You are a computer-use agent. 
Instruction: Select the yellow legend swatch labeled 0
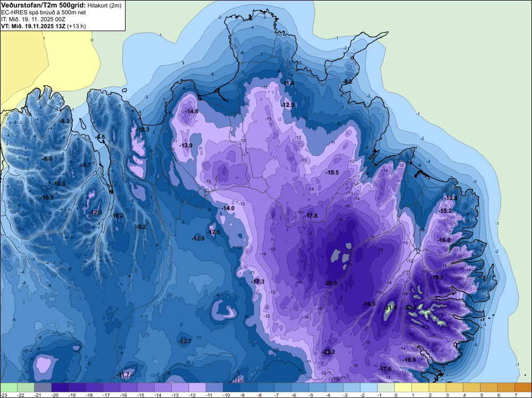403,387
